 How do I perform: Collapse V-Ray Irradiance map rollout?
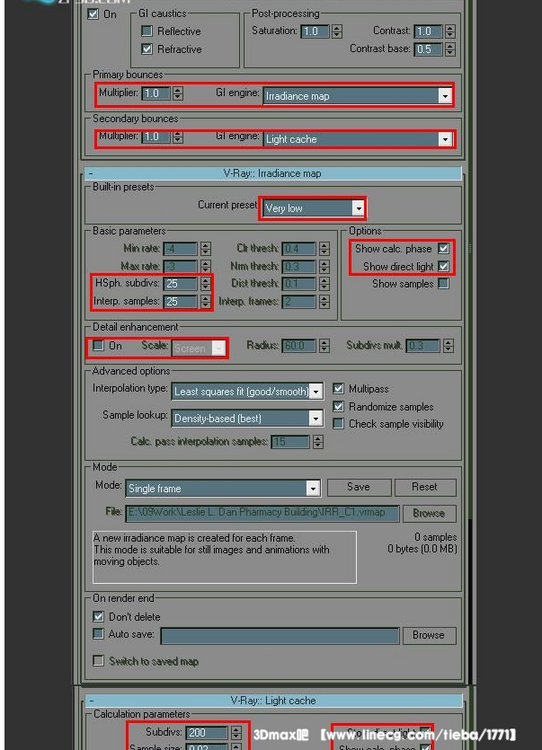tap(273, 173)
